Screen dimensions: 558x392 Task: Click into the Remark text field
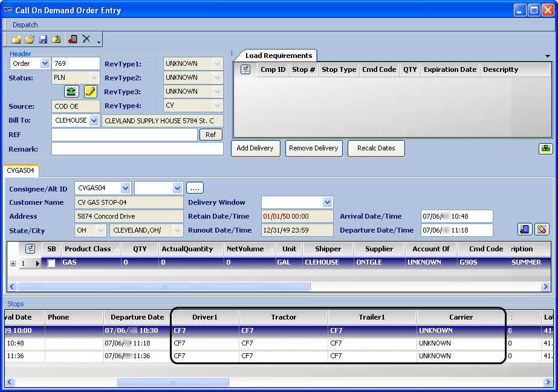click(x=137, y=149)
